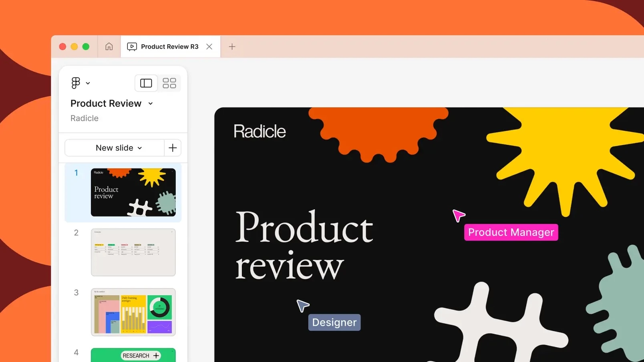Select slide 3 with the charts
Image resolution: width=644 pixels, height=362 pixels.
coord(133,312)
